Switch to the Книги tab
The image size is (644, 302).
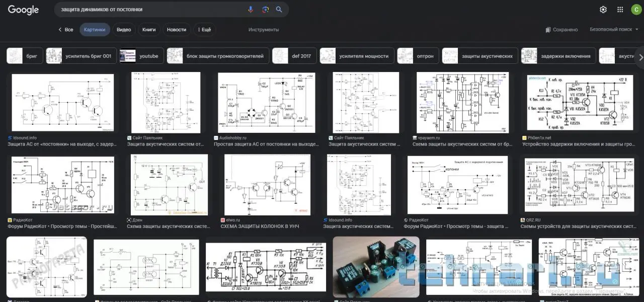pos(149,30)
